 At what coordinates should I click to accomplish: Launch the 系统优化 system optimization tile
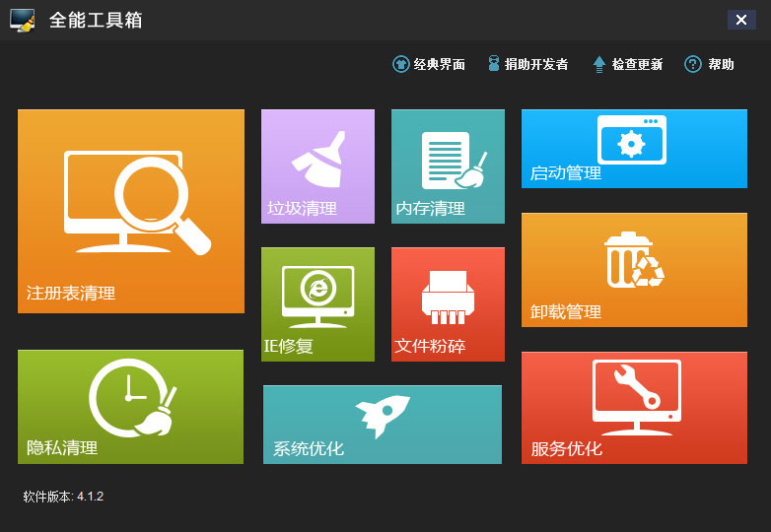(383, 425)
